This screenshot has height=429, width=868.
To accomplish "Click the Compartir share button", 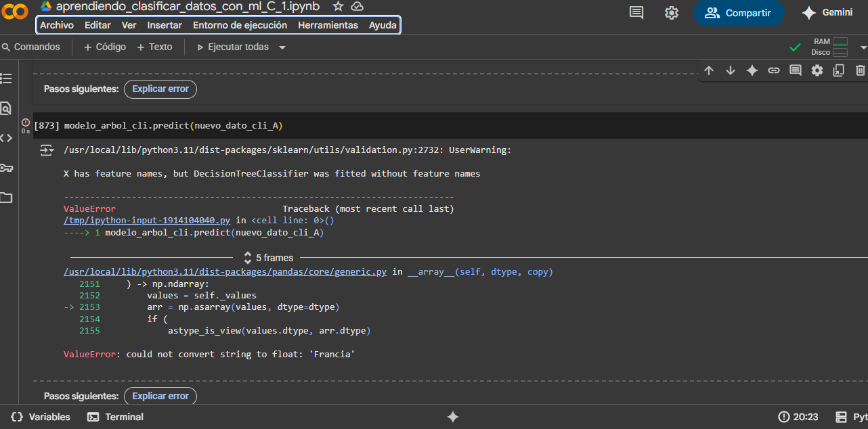I will pos(739,13).
